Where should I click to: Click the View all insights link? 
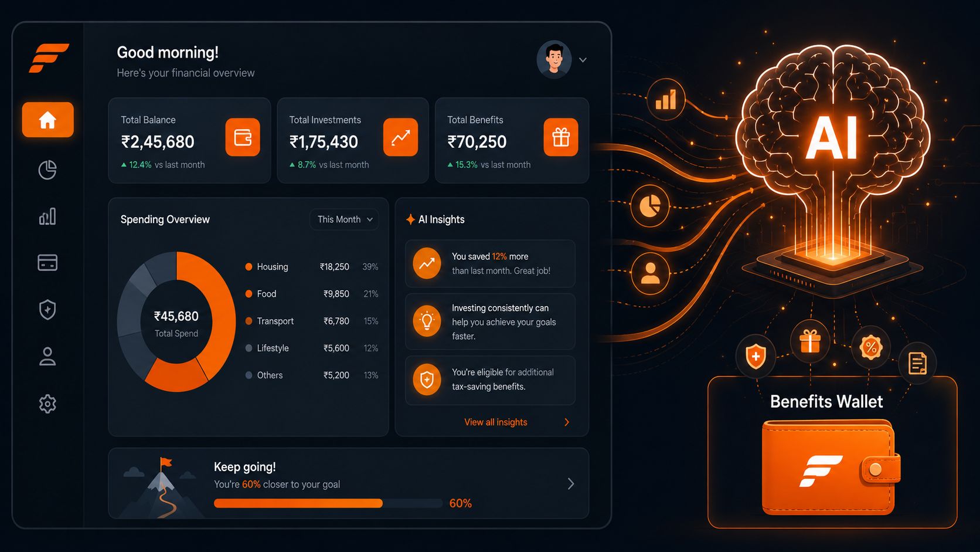(496, 422)
